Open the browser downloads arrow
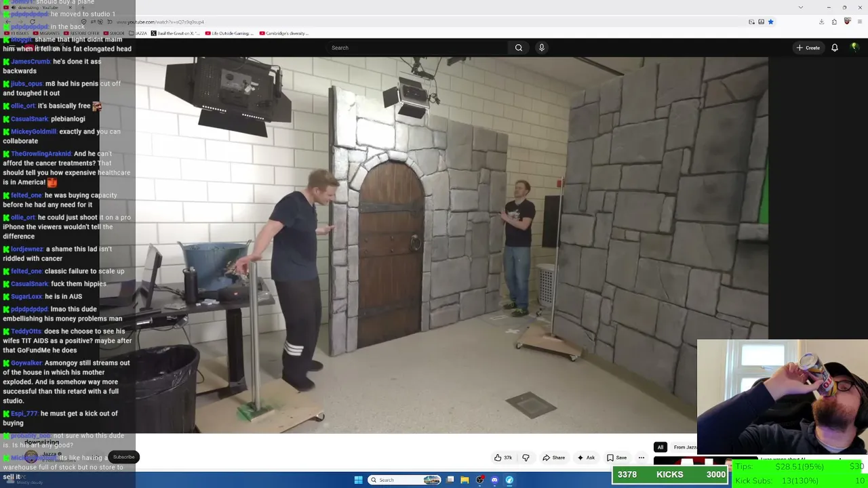Viewport: 868px width, 488px height. point(821,22)
